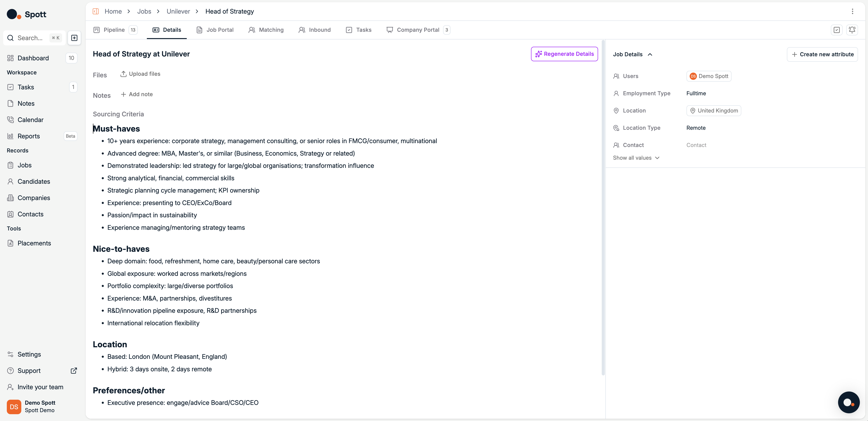Click the Companies building icon
Image resolution: width=868 pixels, height=421 pixels.
pos(10,198)
